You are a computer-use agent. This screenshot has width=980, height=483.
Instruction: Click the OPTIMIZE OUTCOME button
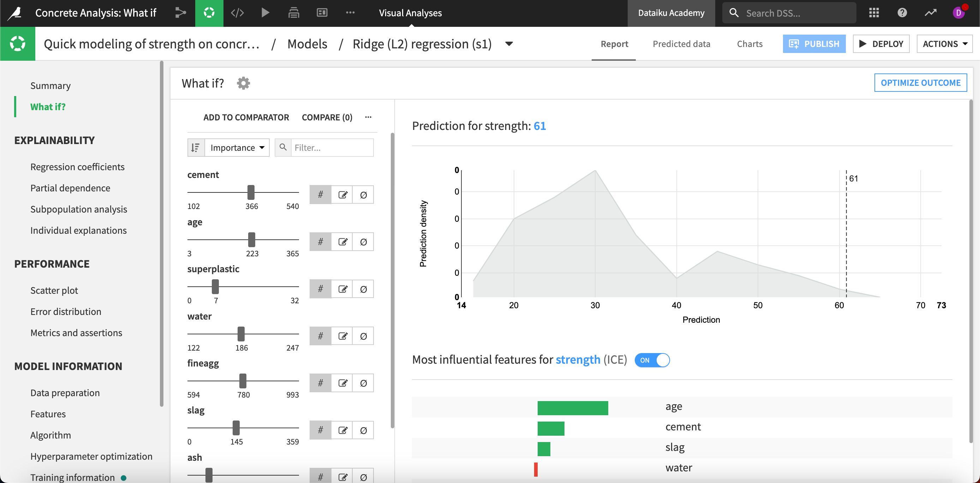click(x=921, y=83)
